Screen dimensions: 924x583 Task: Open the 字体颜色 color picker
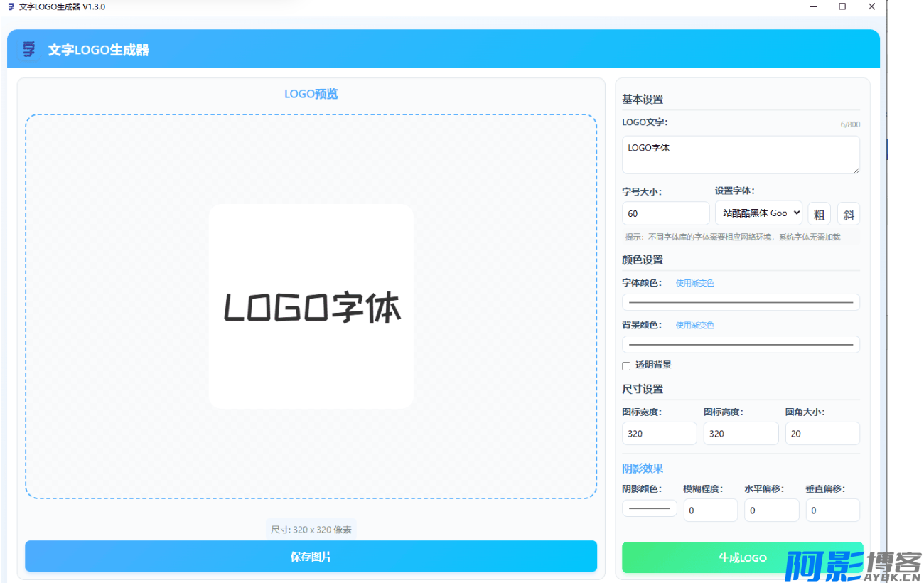click(x=741, y=302)
